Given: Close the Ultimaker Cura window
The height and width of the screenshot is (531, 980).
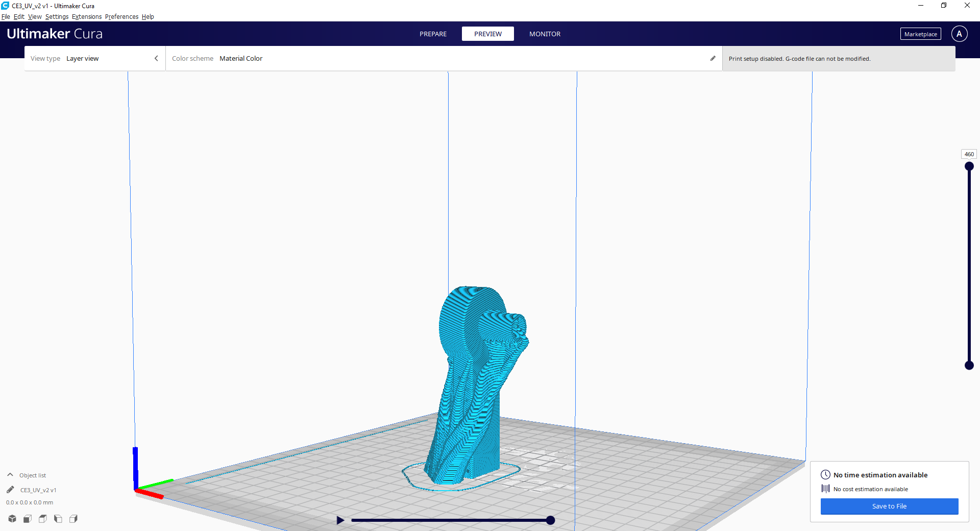Looking at the screenshot, I should tap(967, 6).
